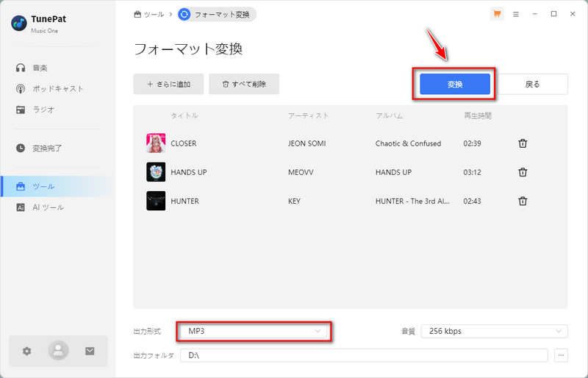The image size is (588, 378).
Task: Open the 出力形式 MP3 dropdown
Action: (254, 331)
